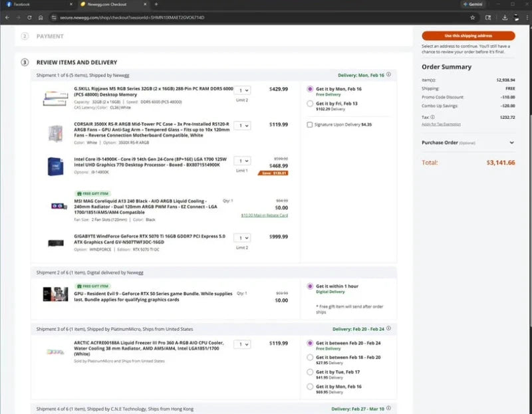Select Get it by Tue, Feb 17 option

coord(310,372)
